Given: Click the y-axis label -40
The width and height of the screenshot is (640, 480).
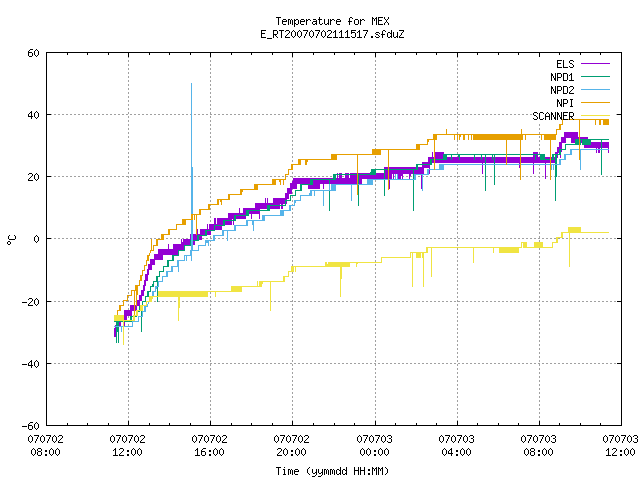Looking at the screenshot, I should click(30, 364).
